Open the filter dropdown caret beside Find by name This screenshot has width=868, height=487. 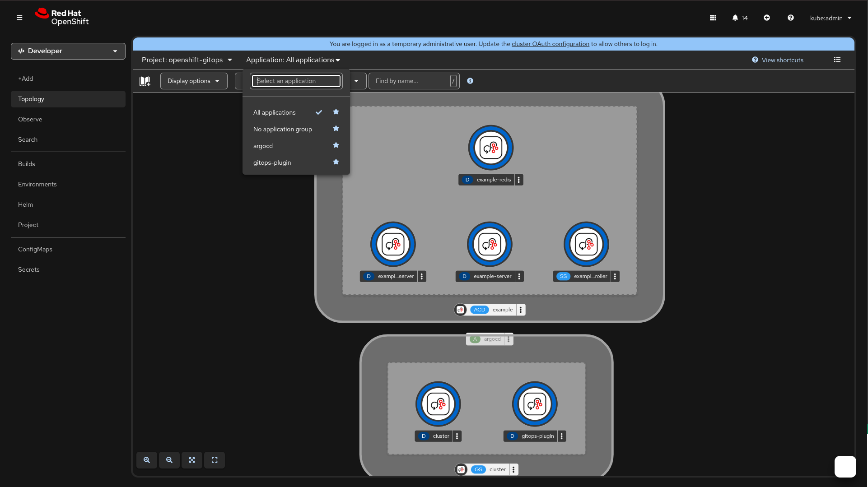point(356,81)
